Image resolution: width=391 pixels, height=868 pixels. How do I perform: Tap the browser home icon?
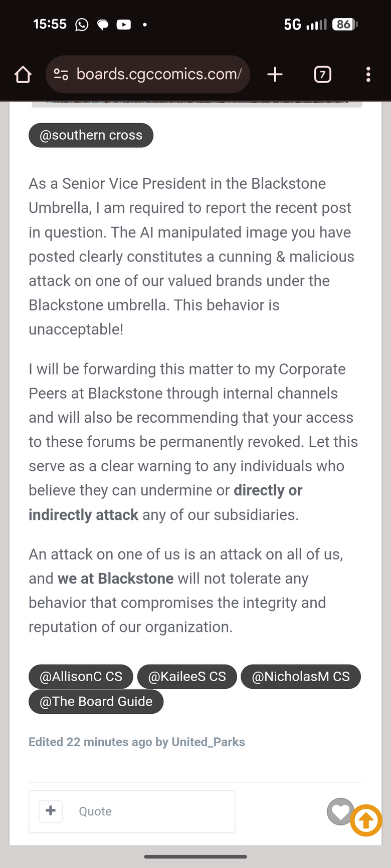pyautogui.click(x=23, y=75)
